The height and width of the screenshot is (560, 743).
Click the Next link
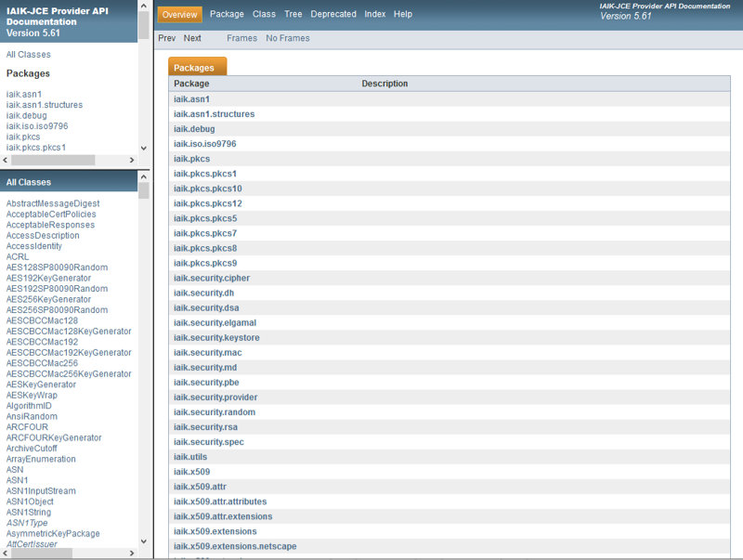[192, 38]
